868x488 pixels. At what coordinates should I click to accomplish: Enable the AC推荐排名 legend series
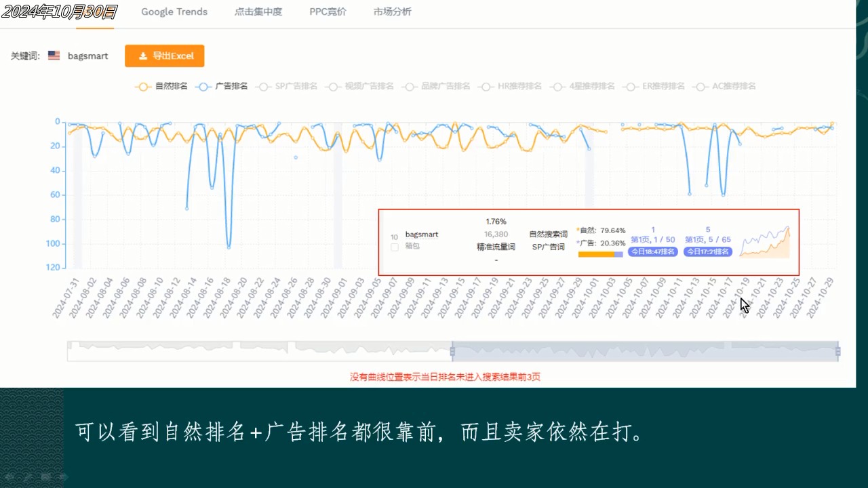[725, 86]
